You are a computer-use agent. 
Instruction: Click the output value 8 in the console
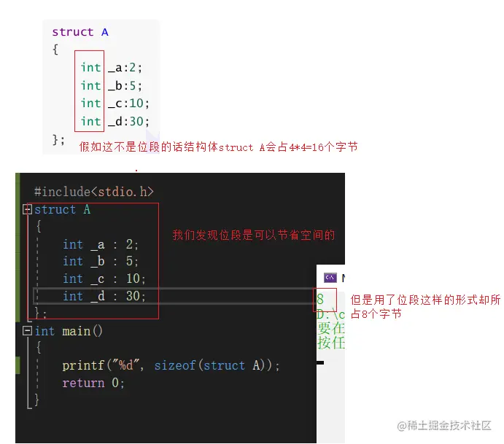click(320, 299)
